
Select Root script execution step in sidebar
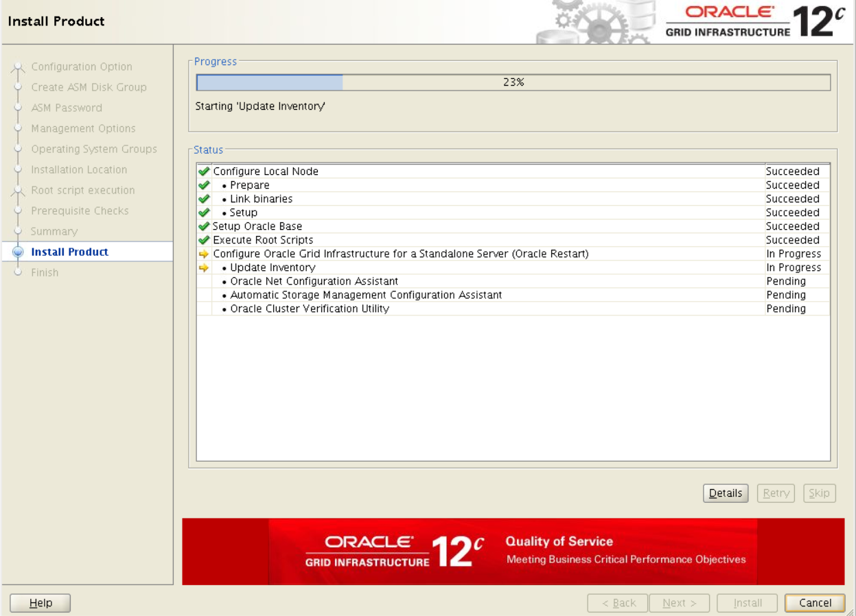click(82, 190)
